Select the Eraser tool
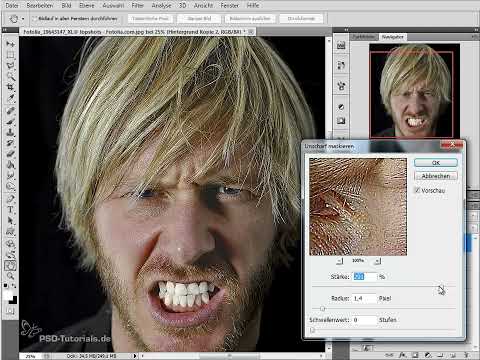The height and width of the screenshot is (360, 480). pyautogui.click(x=10, y=154)
